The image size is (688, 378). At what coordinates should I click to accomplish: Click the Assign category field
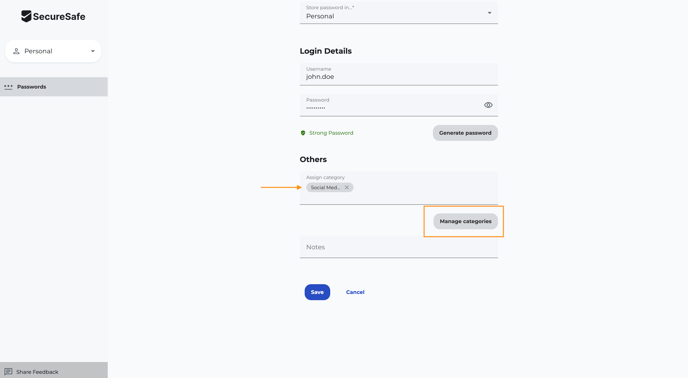(398, 187)
